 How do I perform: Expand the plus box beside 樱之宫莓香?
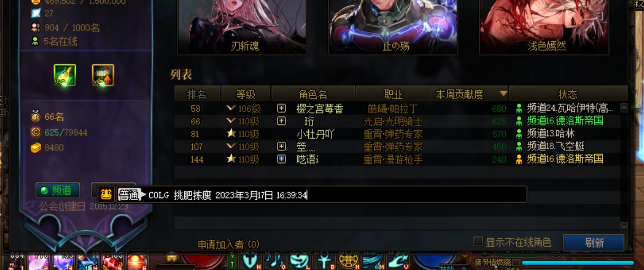[281, 108]
